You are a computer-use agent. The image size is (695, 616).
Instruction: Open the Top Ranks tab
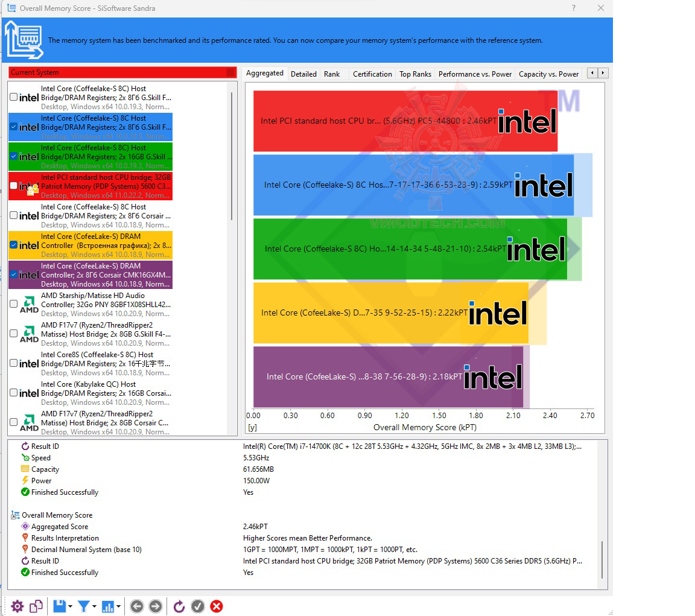[415, 74]
